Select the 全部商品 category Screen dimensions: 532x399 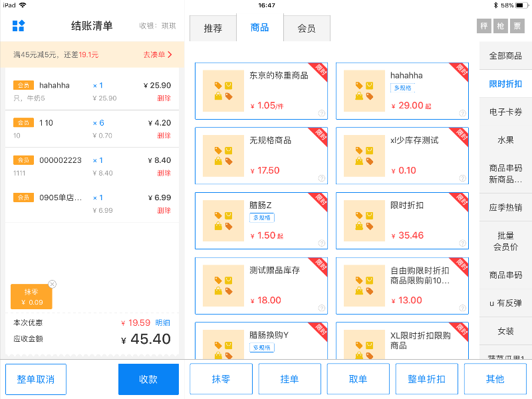click(x=505, y=56)
